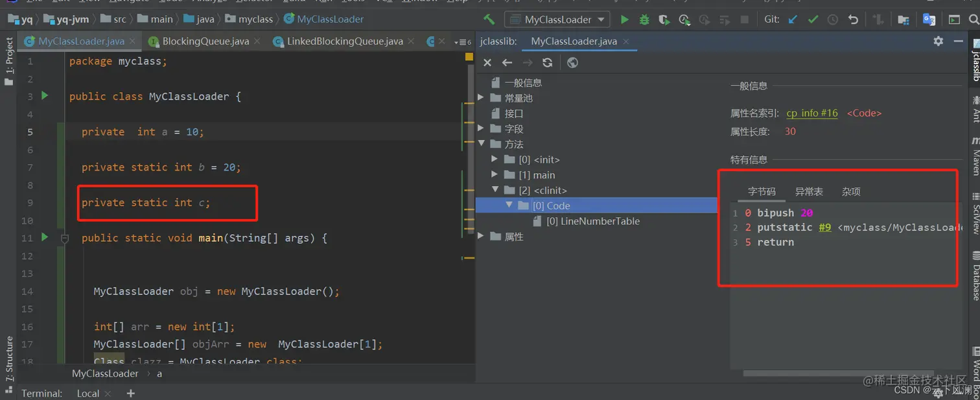Click run gutter icon on line 3
980x400 pixels.
[x=45, y=95]
